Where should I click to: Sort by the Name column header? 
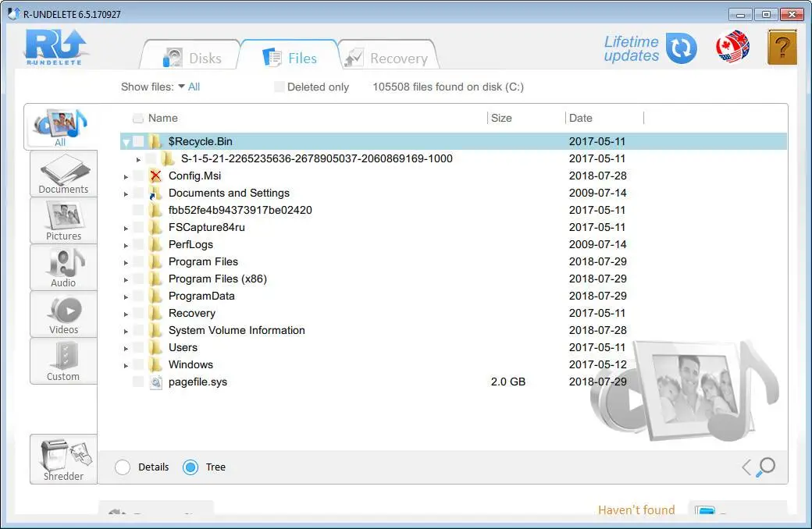click(x=163, y=118)
